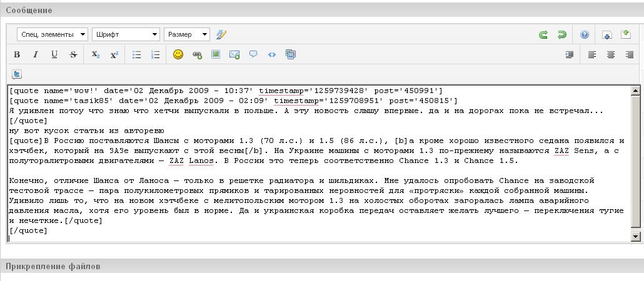
Task: Open the smiley emoticons picker
Action: 178,54
